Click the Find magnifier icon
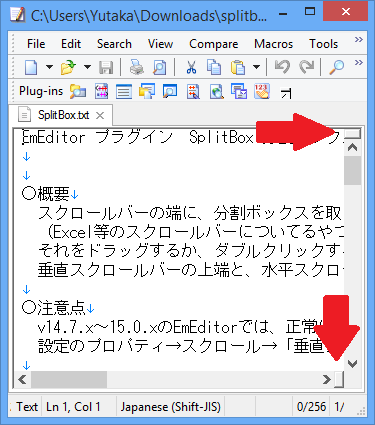Image resolution: width=375 pixels, height=425 pixels. pos(336,67)
